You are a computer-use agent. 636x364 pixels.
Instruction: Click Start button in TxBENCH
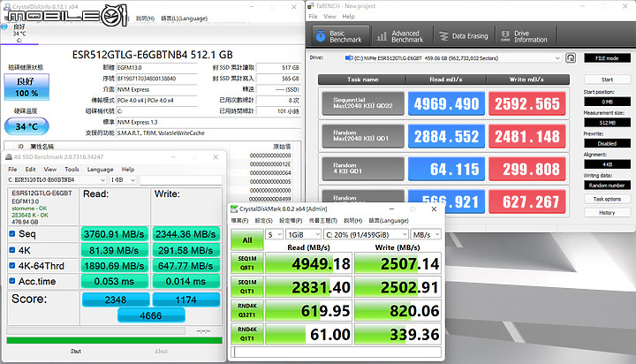coord(607,80)
